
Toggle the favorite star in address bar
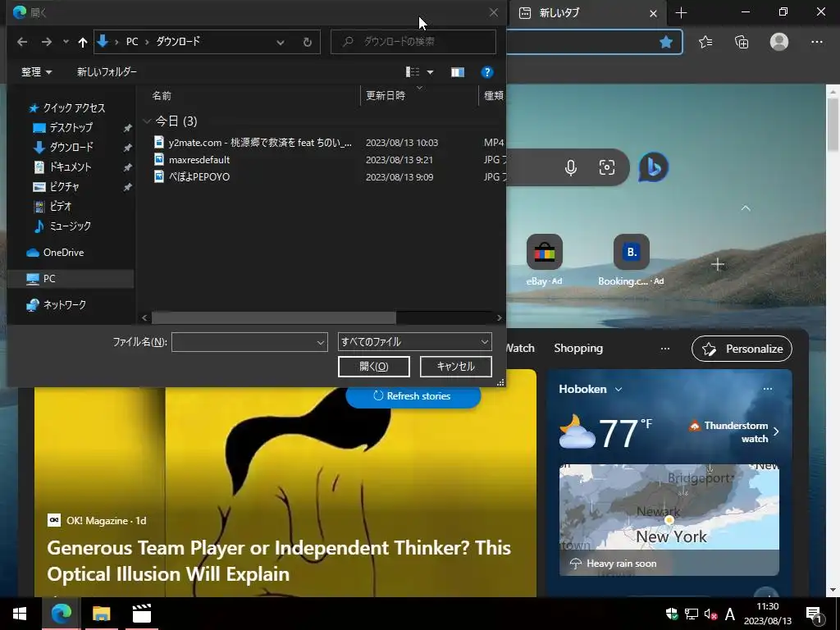pyautogui.click(x=666, y=42)
